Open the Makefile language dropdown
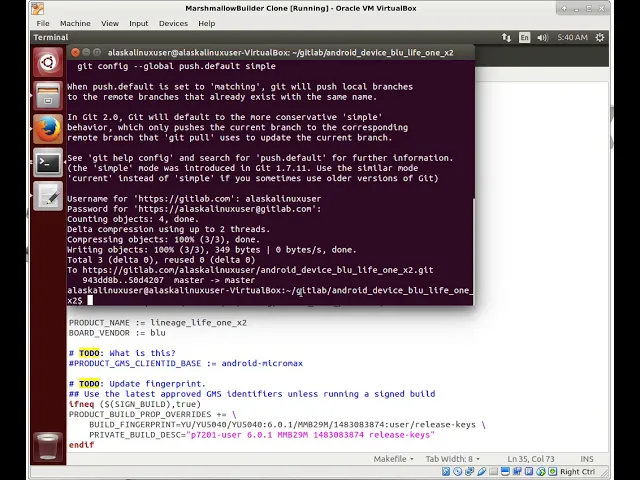This screenshot has height=480, width=640. (x=393, y=459)
